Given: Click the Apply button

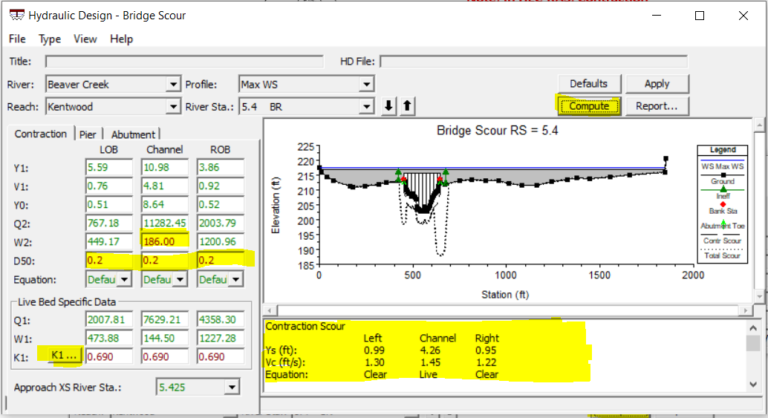Looking at the screenshot, I should point(656,84).
